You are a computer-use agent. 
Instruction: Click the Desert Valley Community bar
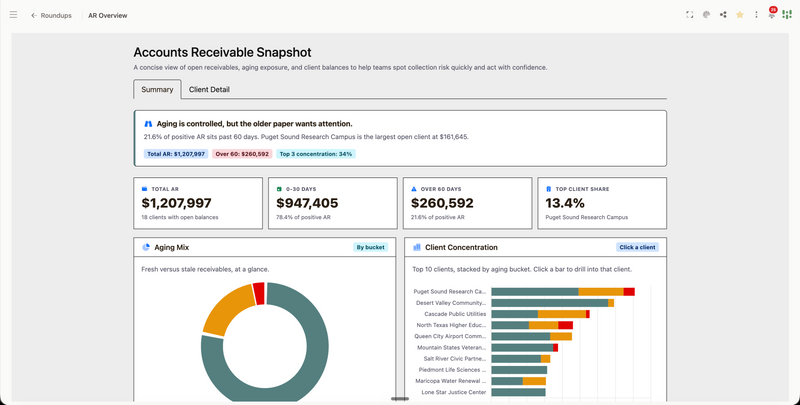coord(553,303)
